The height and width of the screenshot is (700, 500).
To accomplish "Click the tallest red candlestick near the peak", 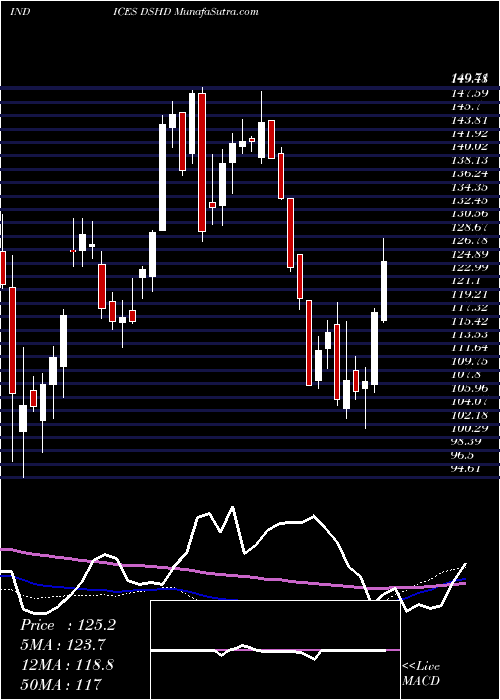I will pyautogui.click(x=202, y=162).
